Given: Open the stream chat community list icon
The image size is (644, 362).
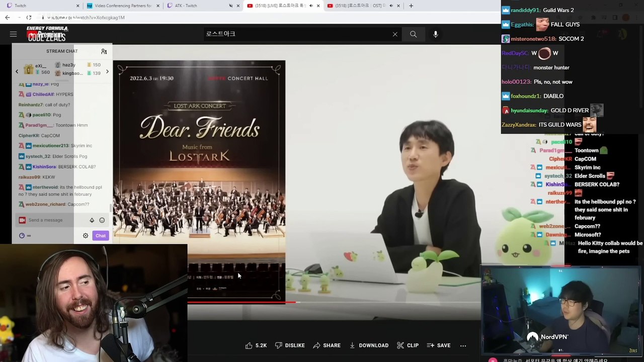Looking at the screenshot, I should [x=104, y=51].
